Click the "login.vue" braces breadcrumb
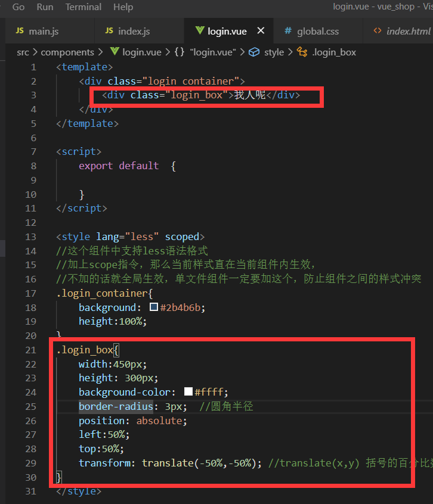 coord(213,52)
